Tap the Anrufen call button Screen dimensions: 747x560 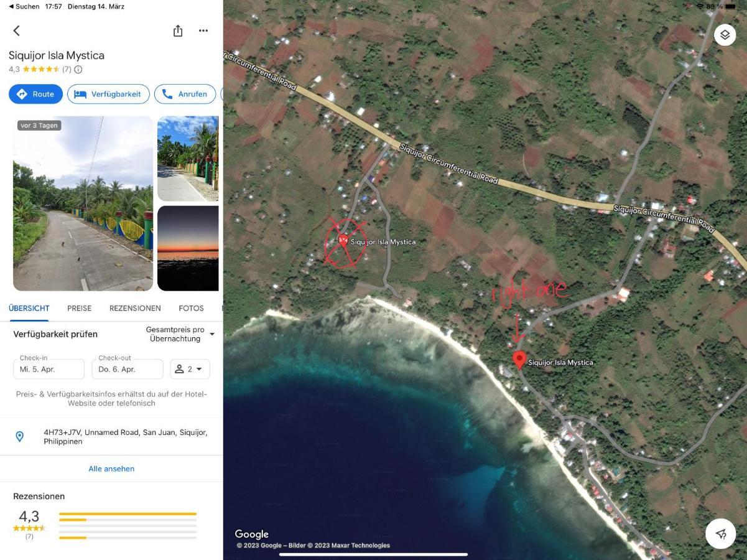pos(185,94)
